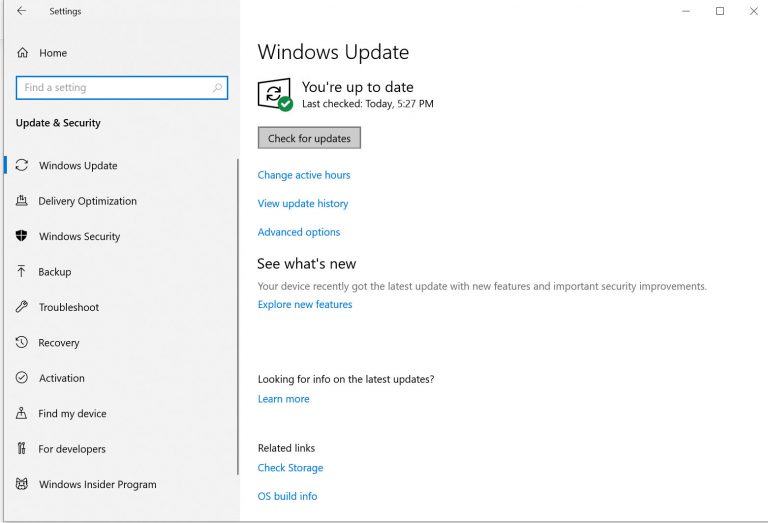The image size is (768, 523).
Task: Click Explore new features link
Action: coord(305,304)
